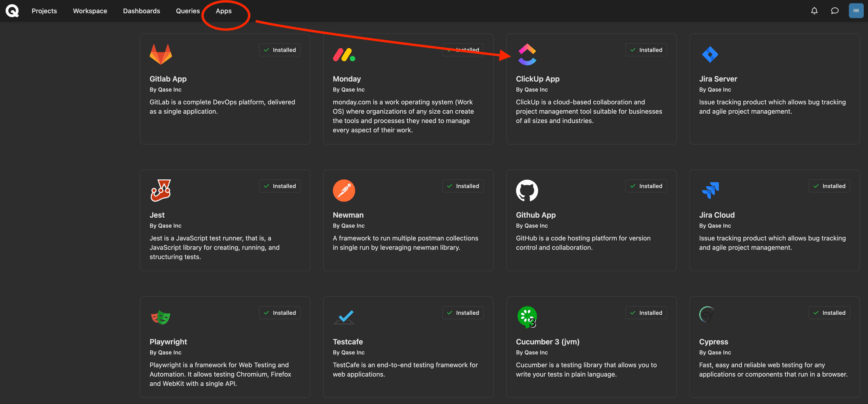Click the Jest jester shoe logo
Viewport: 868px width, 404px height.
pos(161,190)
